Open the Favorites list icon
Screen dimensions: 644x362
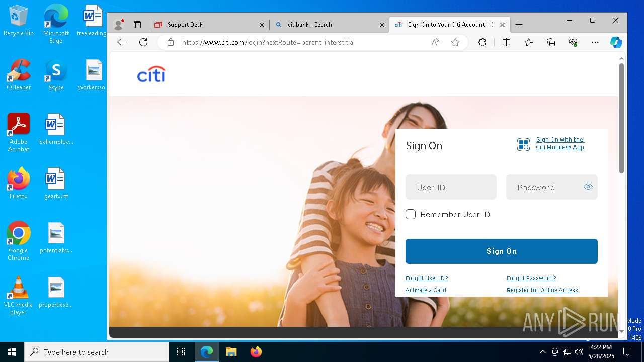(x=529, y=42)
